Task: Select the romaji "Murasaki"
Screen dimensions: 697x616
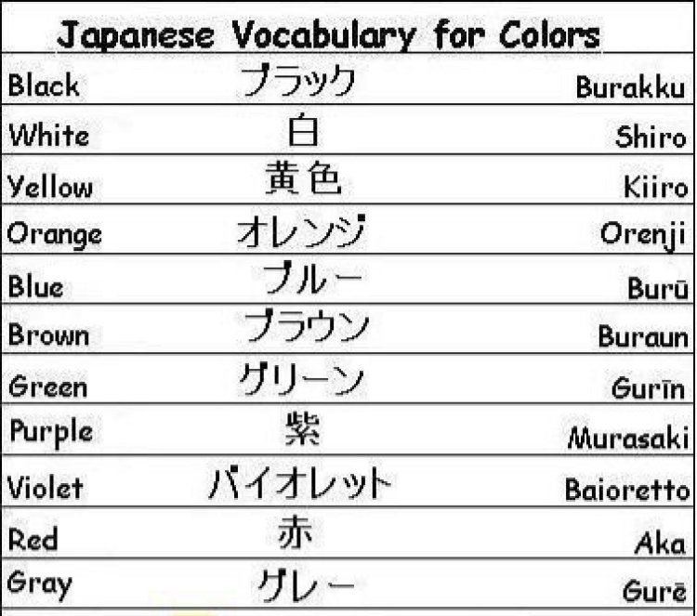Action: 628,437
